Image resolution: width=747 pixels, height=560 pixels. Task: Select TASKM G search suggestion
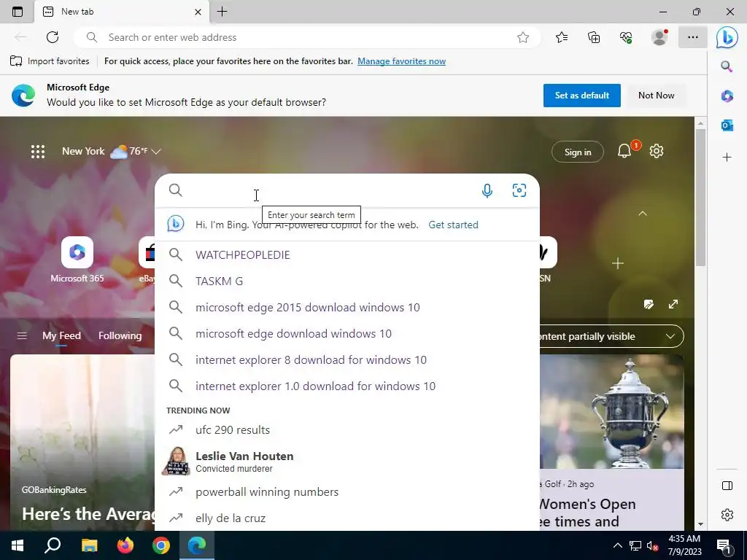point(347,281)
